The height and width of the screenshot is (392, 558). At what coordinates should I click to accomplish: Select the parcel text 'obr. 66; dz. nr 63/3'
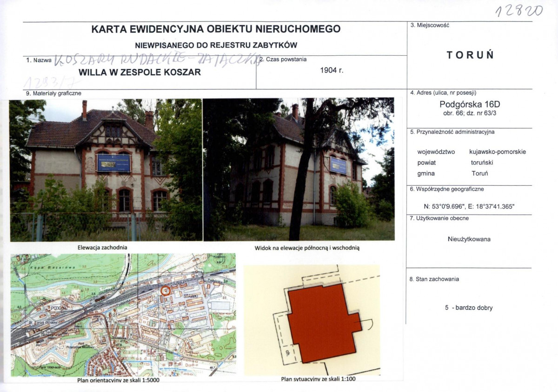pos(470,113)
